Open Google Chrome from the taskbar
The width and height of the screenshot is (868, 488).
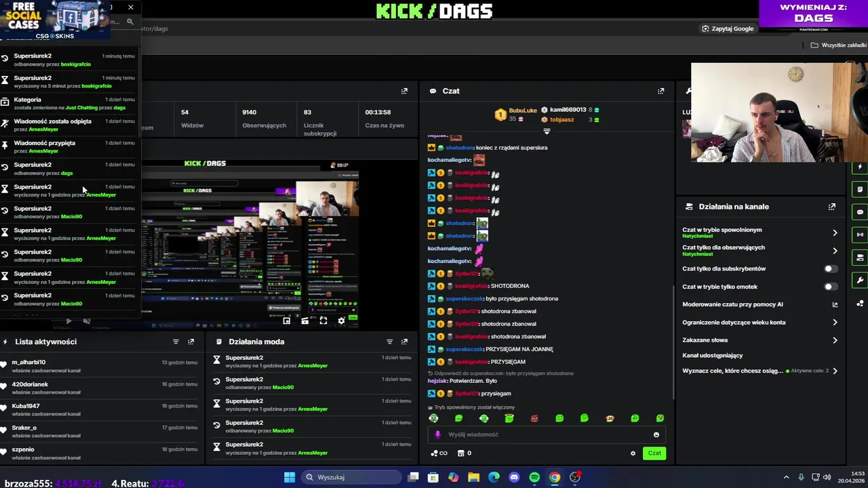555,477
